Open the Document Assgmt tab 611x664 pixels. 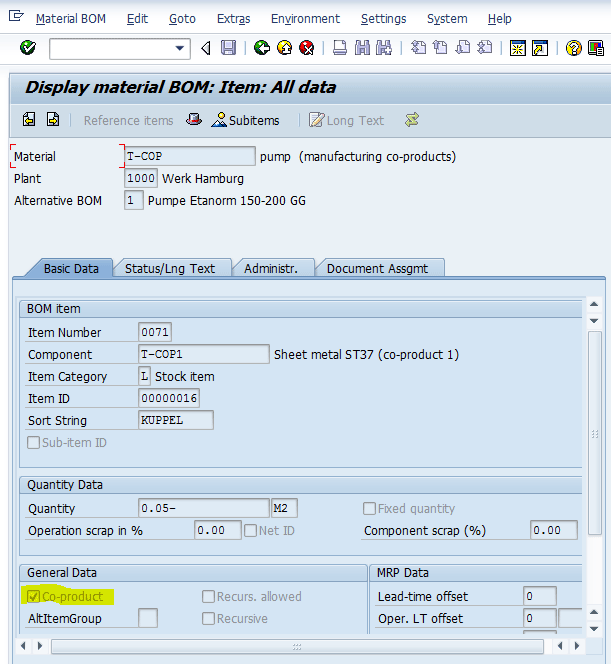[377, 268]
